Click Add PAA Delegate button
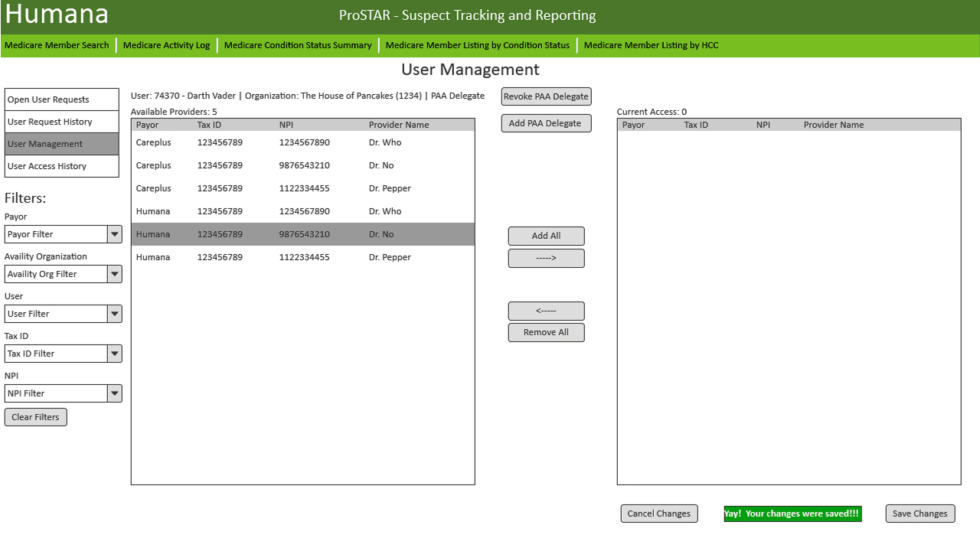 (x=547, y=123)
